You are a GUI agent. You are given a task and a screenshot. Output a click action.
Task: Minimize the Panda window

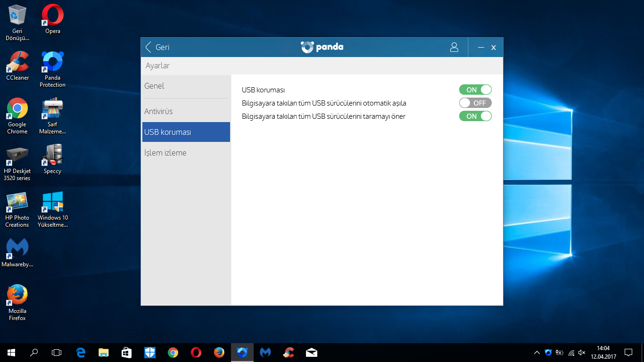point(481,48)
